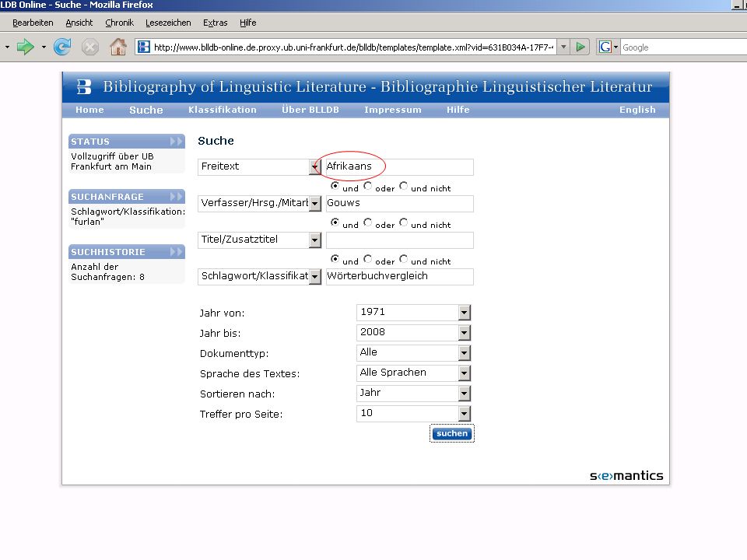Click the BLLDB logo in header

point(84,86)
